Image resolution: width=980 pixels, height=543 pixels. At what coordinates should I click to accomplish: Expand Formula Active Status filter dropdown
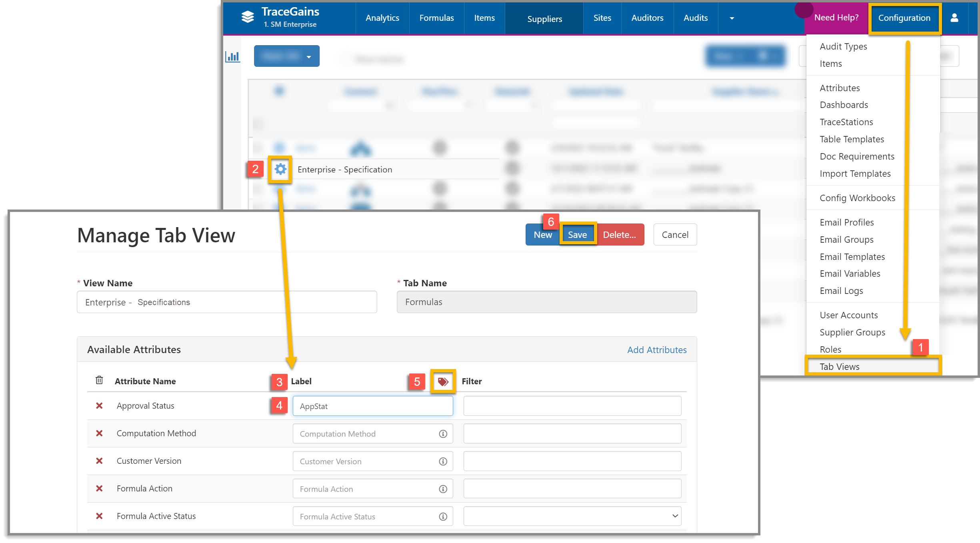point(675,516)
